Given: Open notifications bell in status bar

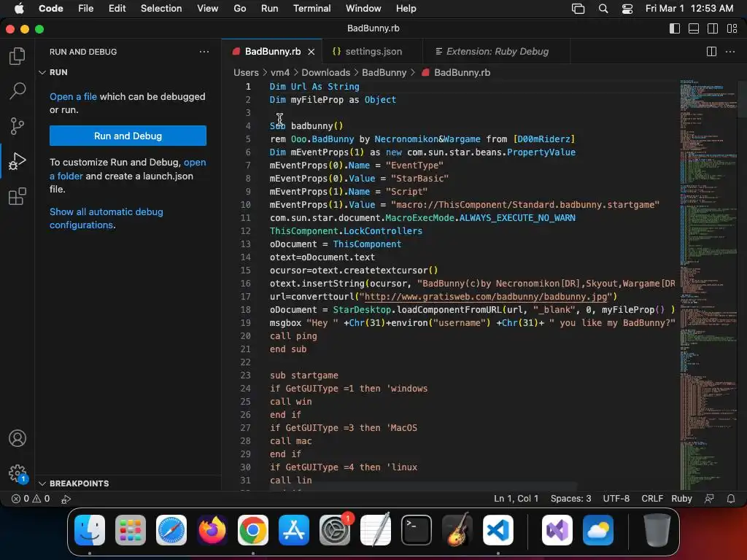Looking at the screenshot, I should coord(731,499).
